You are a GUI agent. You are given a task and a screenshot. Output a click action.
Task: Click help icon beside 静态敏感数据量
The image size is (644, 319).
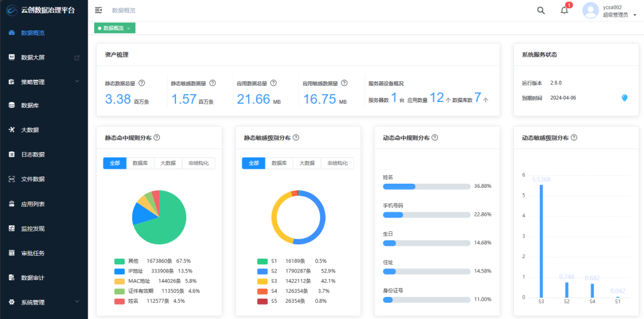(212, 83)
